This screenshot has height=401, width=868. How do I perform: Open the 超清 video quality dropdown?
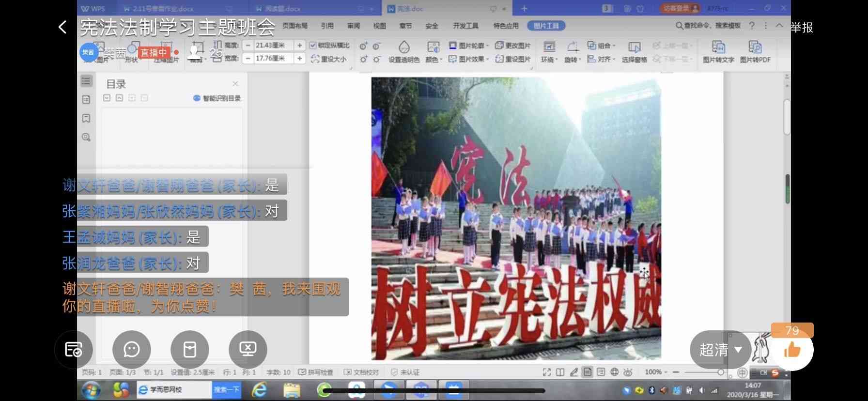point(720,350)
